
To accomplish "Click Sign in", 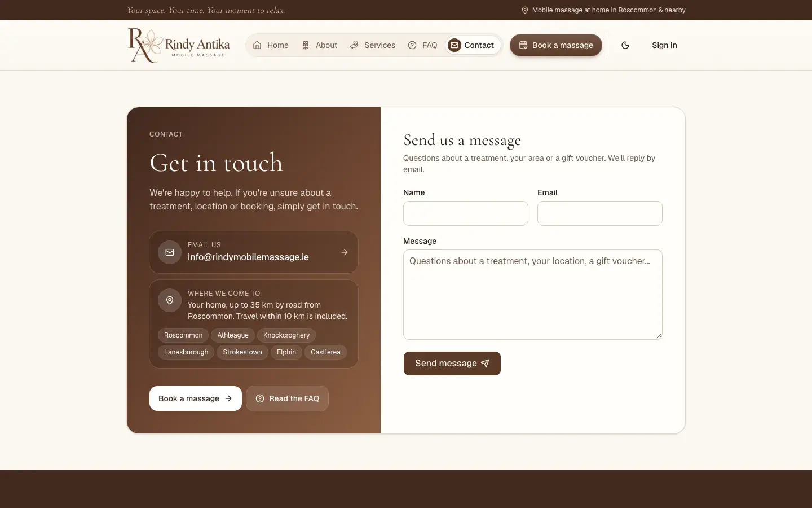I will point(664,45).
